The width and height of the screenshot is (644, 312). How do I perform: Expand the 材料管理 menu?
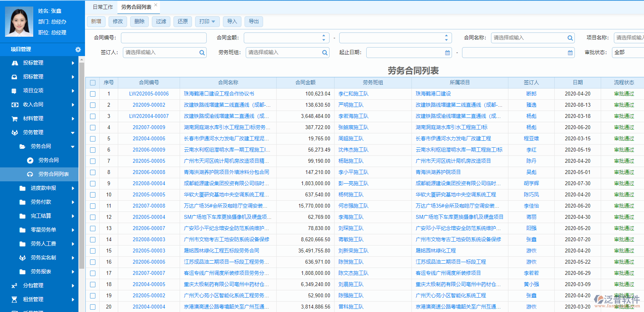click(x=73, y=119)
